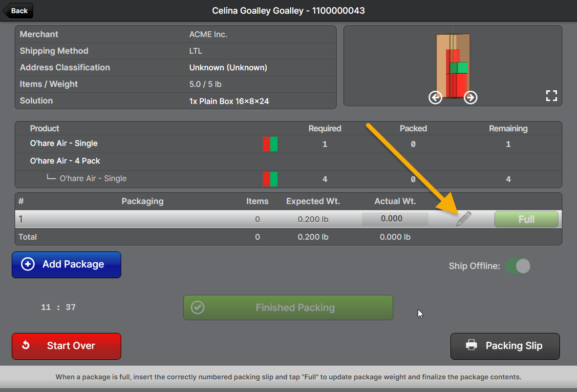The image size is (577, 392).
Task: Mark package 1 as Full
Action: click(x=526, y=219)
